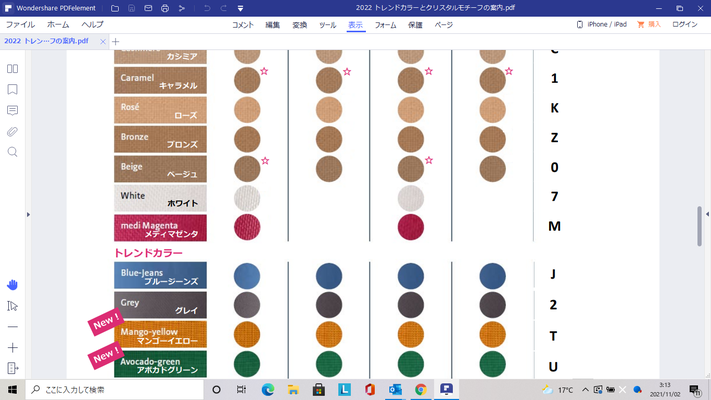Click the redo arrow icon
This screenshot has height=400, width=711.
click(224, 8)
